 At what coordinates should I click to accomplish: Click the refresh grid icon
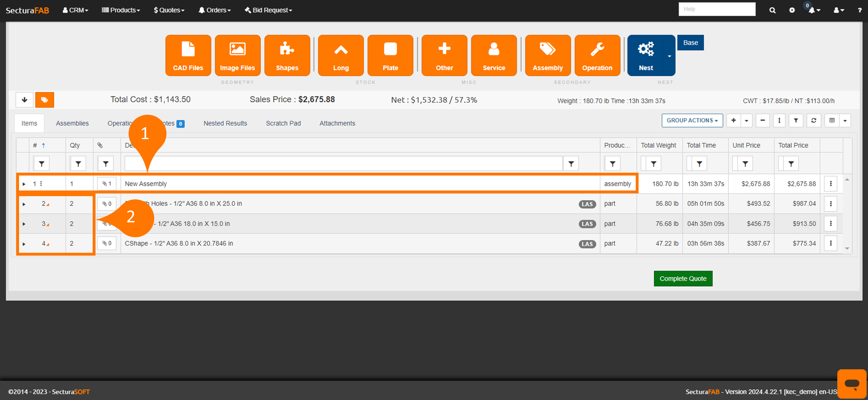813,121
